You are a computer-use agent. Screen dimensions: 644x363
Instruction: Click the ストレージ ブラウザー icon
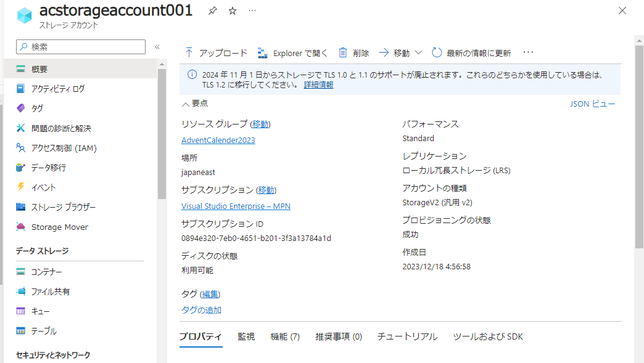tap(20, 206)
